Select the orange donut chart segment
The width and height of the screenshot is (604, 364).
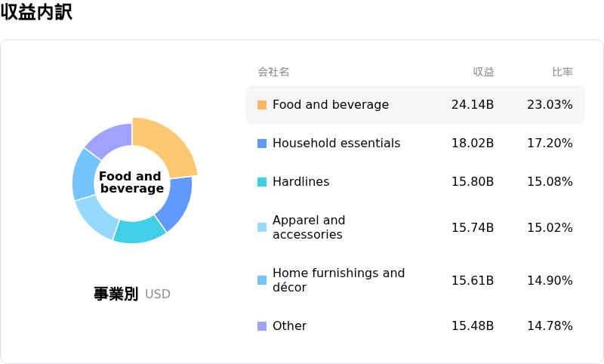coord(169,144)
